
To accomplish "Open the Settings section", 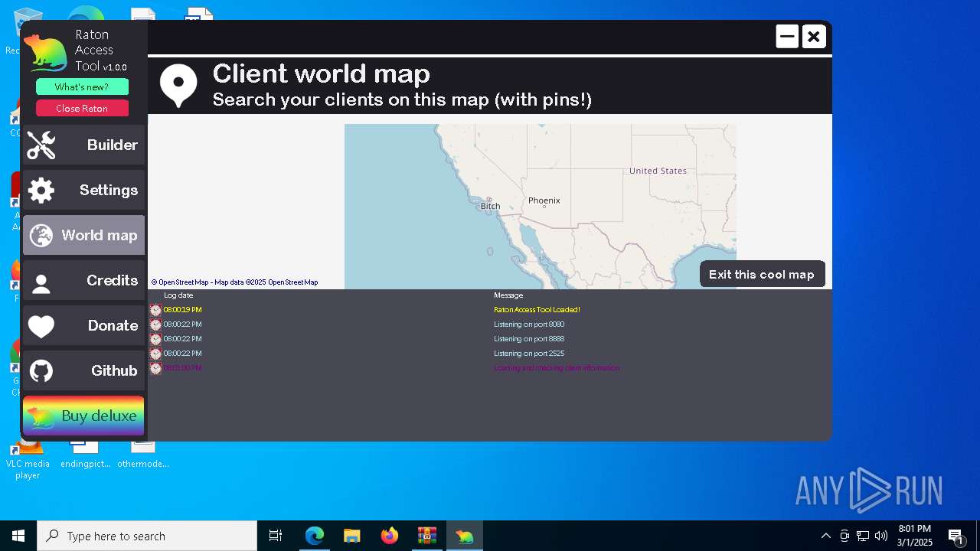I will coord(83,190).
